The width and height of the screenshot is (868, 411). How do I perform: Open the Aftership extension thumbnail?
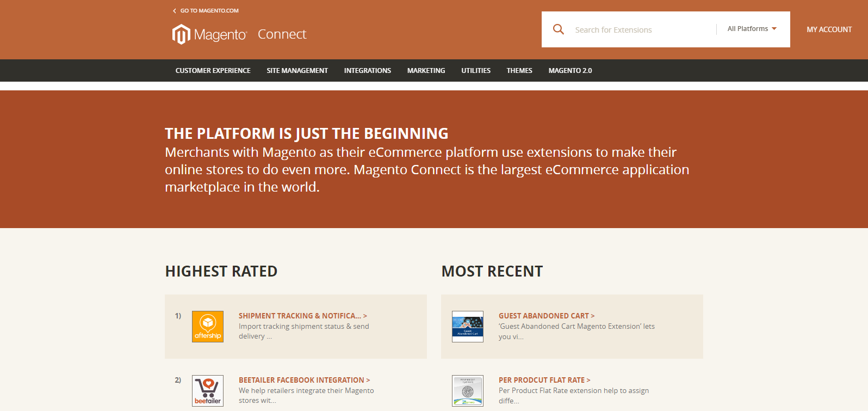(x=208, y=327)
